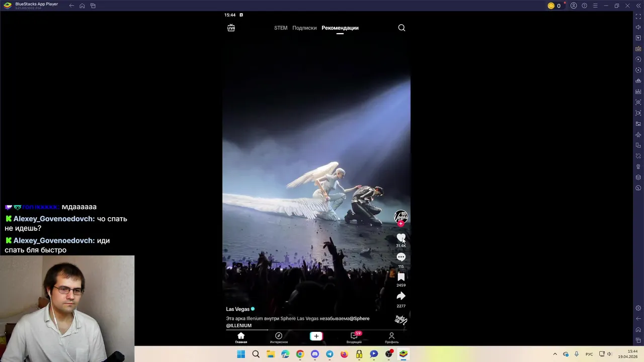Switch the РУС keyboard language
The width and height of the screenshot is (644, 362).
[589, 354]
